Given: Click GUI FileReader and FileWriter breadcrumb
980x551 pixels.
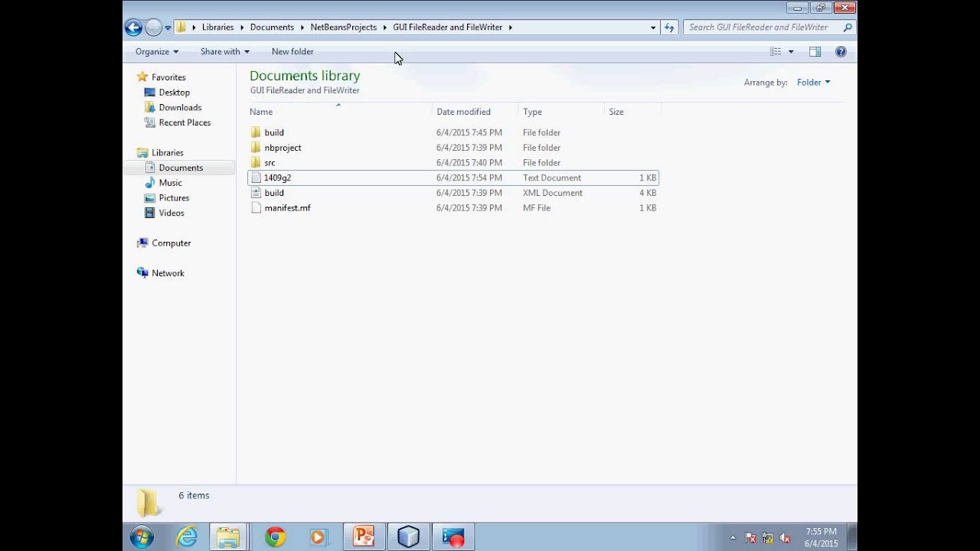Looking at the screenshot, I should click(x=447, y=28).
